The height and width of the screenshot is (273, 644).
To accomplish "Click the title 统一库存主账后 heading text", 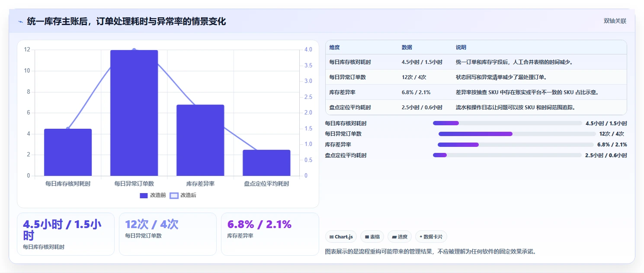I will tap(126, 21).
